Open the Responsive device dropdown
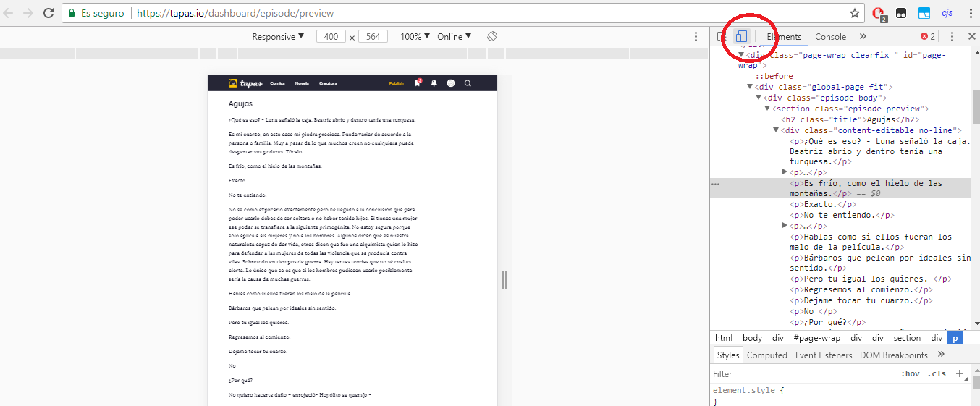 tap(278, 37)
